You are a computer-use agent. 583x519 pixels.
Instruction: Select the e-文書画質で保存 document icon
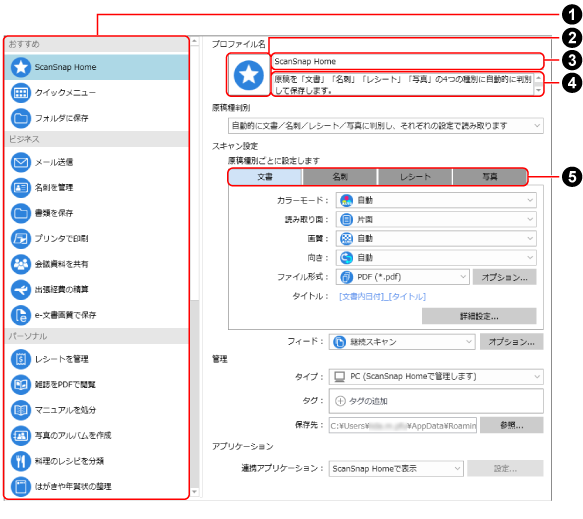point(21,315)
